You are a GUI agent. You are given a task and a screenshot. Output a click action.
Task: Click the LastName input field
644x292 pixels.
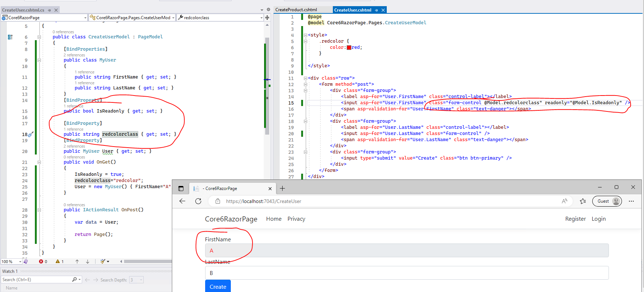[x=407, y=273]
